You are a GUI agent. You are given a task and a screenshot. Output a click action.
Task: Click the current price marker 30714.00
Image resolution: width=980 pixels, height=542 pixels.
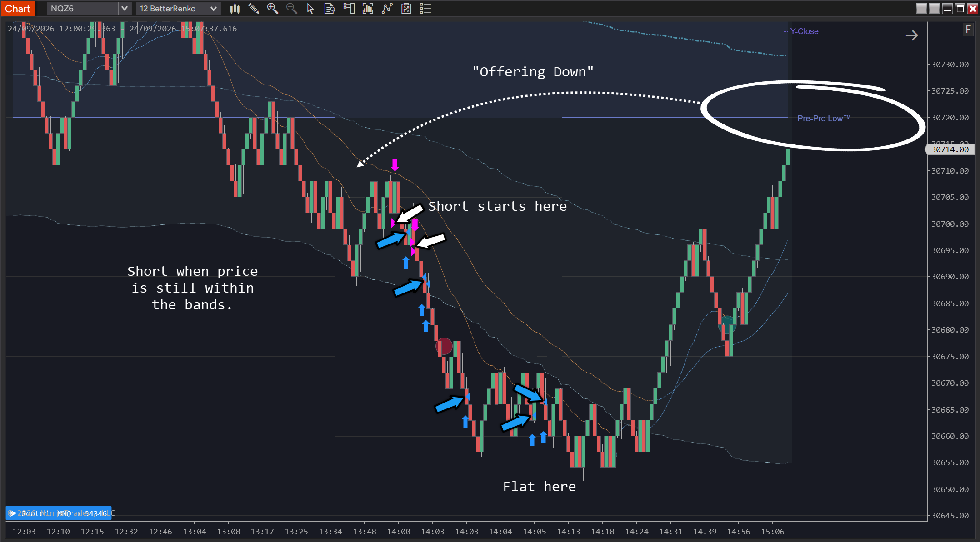point(950,149)
